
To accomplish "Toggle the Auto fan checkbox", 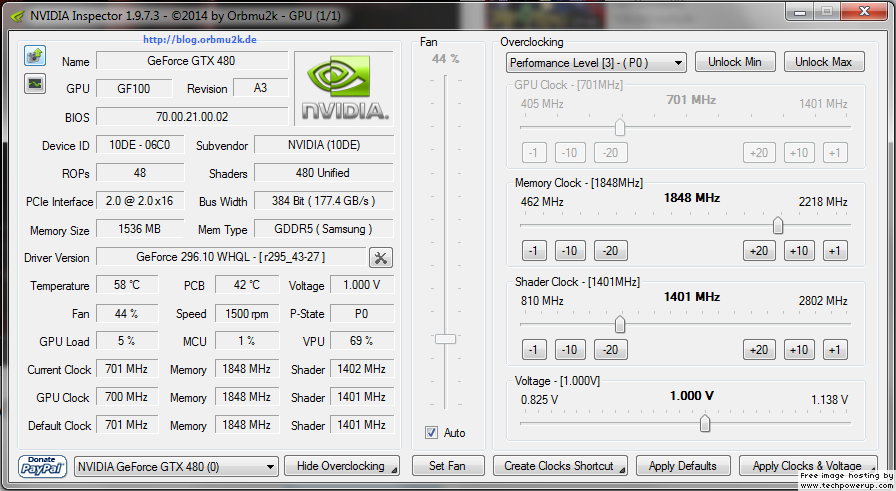I will [x=431, y=433].
